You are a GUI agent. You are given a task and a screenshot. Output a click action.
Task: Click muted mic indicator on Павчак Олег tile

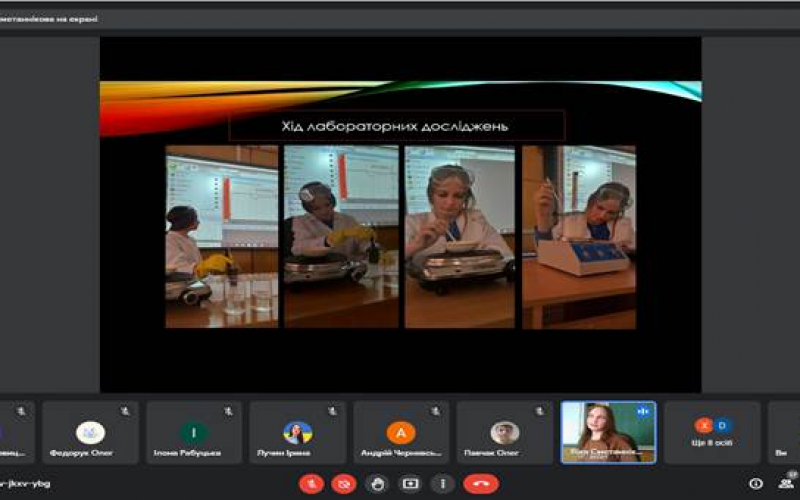(540, 411)
